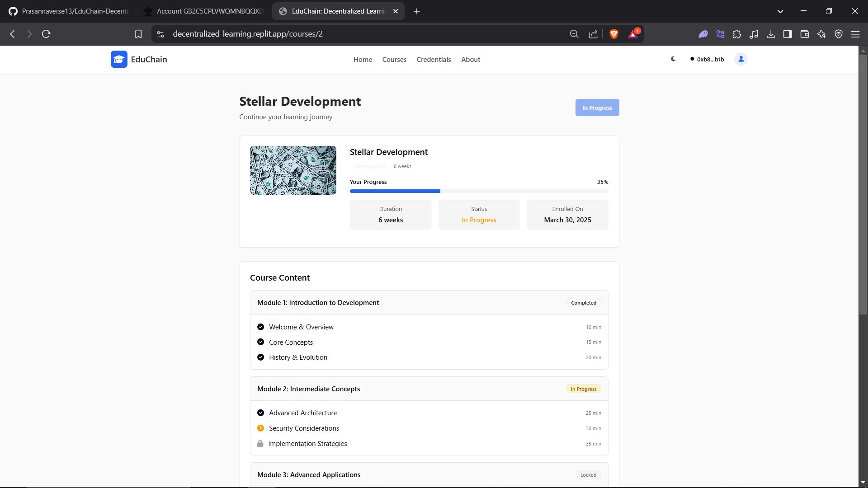Click the clock icon beside Security Considerations
This screenshot has height=488, width=868.
pyautogui.click(x=261, y=428)
